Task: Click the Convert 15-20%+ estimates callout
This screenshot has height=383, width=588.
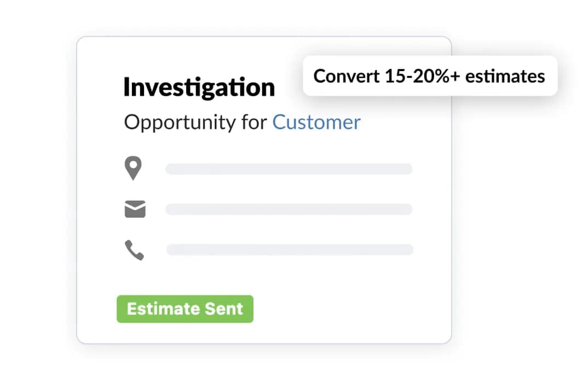Action: (x=429, y=76)
